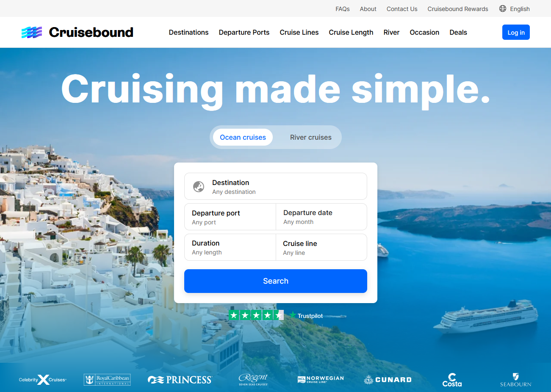Open the Cruise line dropdown
The image size is (551, 392).
[x=321, y=248]
